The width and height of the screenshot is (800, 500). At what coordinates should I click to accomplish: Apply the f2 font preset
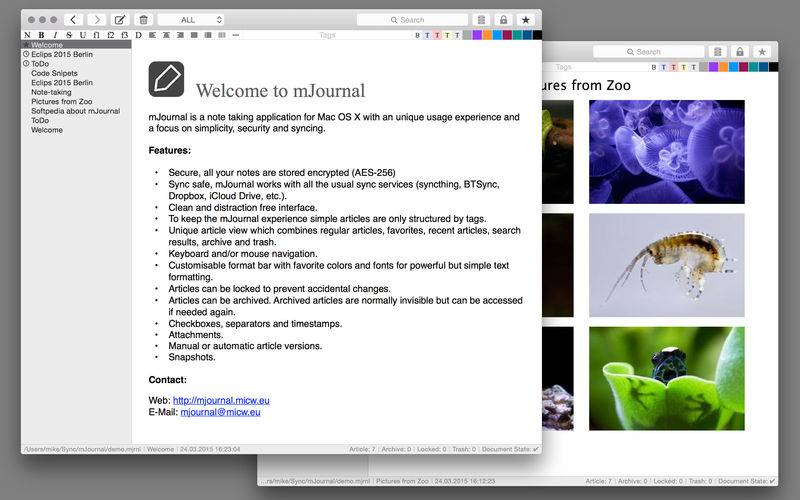click(x=111, y=35)
